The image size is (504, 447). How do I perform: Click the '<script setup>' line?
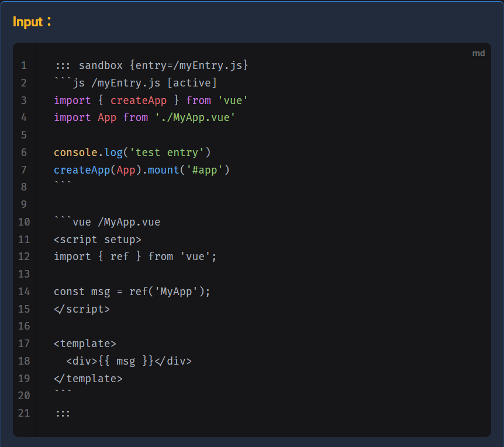(98, 240)
